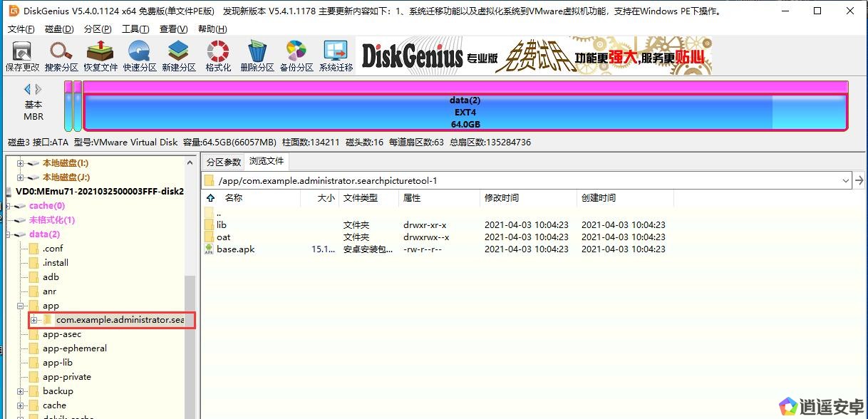The image size is (868, 419).
Task: Select the data(2) EXT4 partition bar
Action: [465, 113]
